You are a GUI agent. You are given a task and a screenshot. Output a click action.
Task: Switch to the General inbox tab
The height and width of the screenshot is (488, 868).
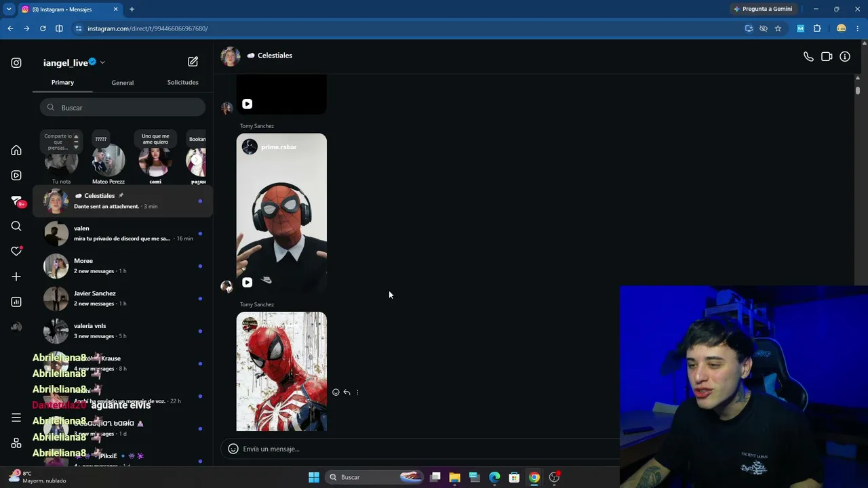(x=123, y=83)
